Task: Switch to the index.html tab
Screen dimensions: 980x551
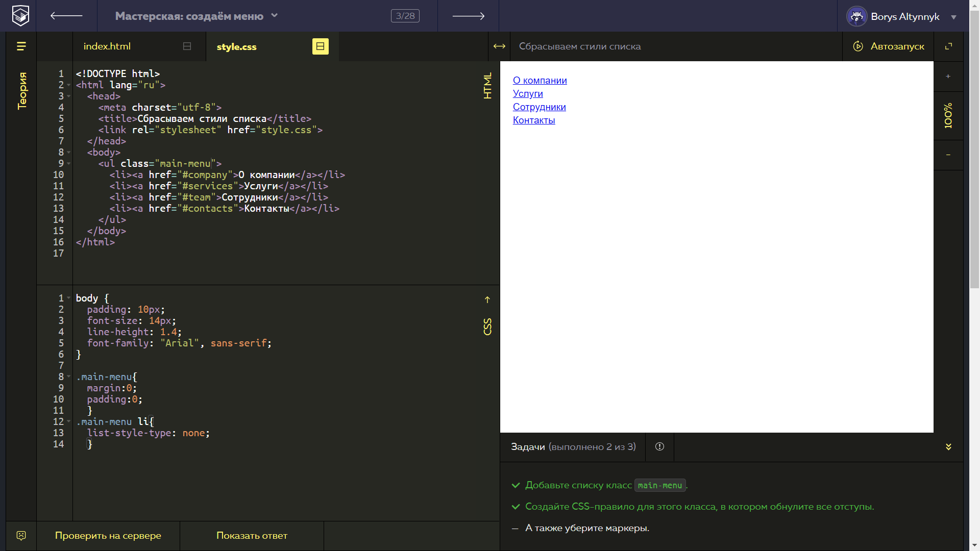Action: pyautogui.click(x=107, y=46)
